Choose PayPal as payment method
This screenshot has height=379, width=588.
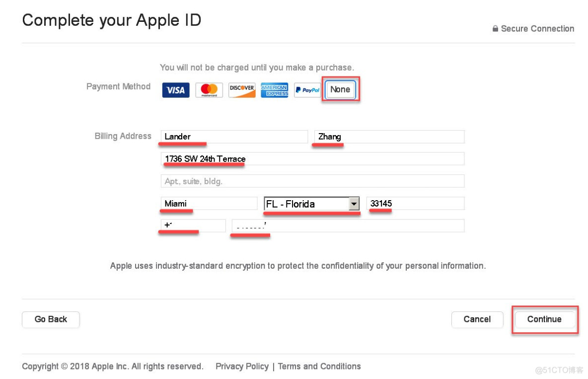click(307, 90)
